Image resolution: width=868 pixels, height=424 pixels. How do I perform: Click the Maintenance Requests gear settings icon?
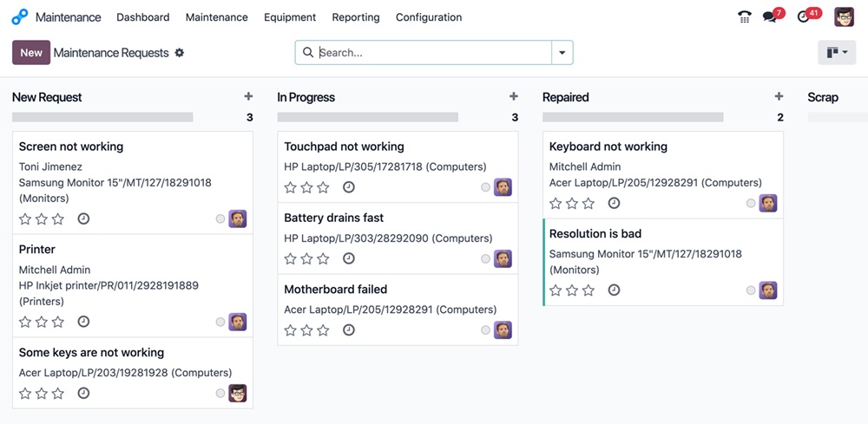180,53
